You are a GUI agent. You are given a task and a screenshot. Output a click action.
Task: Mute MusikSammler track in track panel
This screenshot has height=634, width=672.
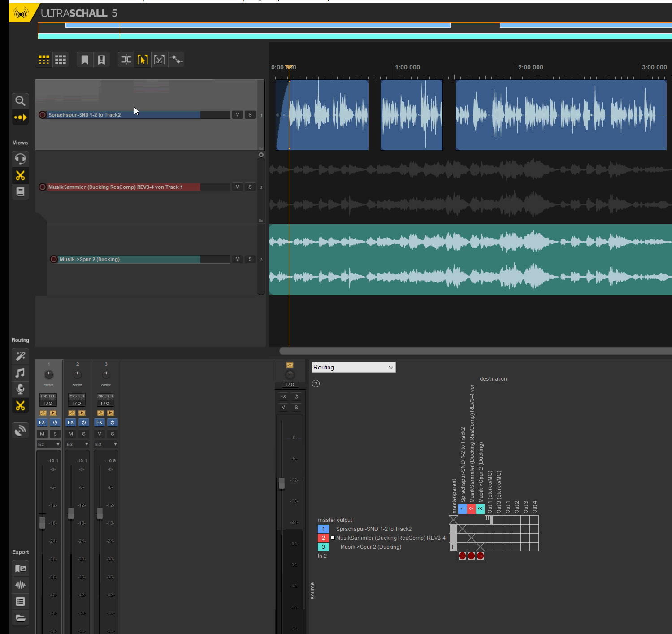pyautogui.click(x=238, y=187)
